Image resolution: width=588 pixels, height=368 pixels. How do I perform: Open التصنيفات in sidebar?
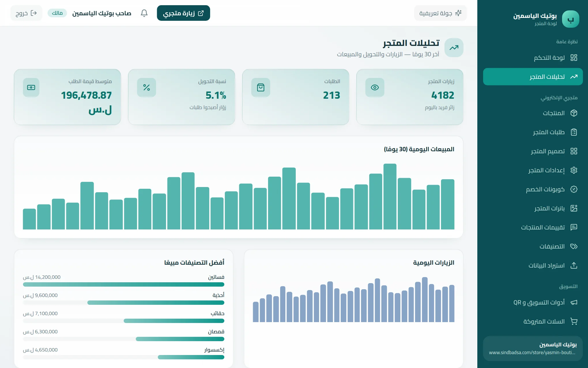click(x=533, y=246)
